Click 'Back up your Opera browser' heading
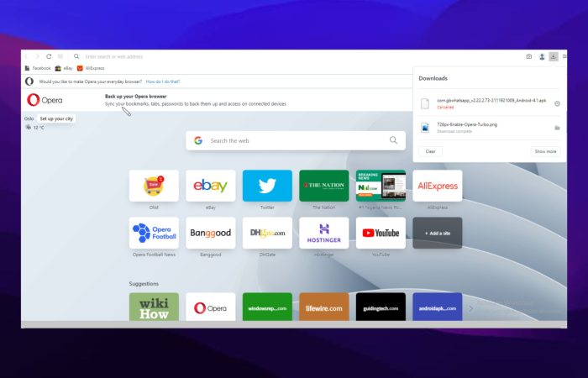Screen dimensions: 588x378 point(136,97)
